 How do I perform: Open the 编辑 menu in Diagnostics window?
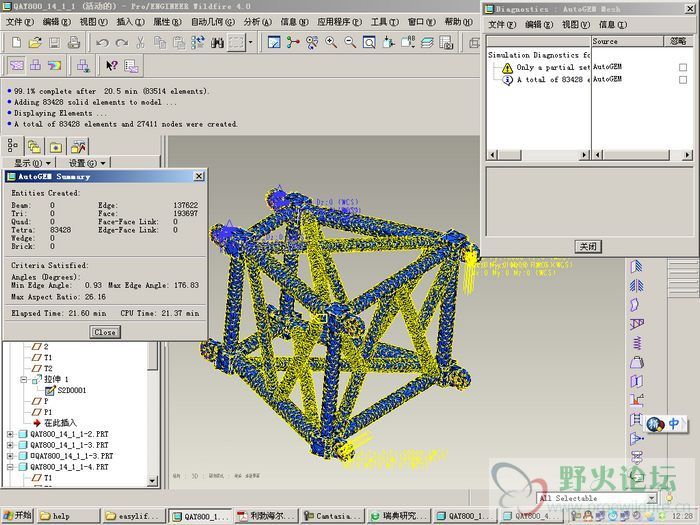click(538, 25)
